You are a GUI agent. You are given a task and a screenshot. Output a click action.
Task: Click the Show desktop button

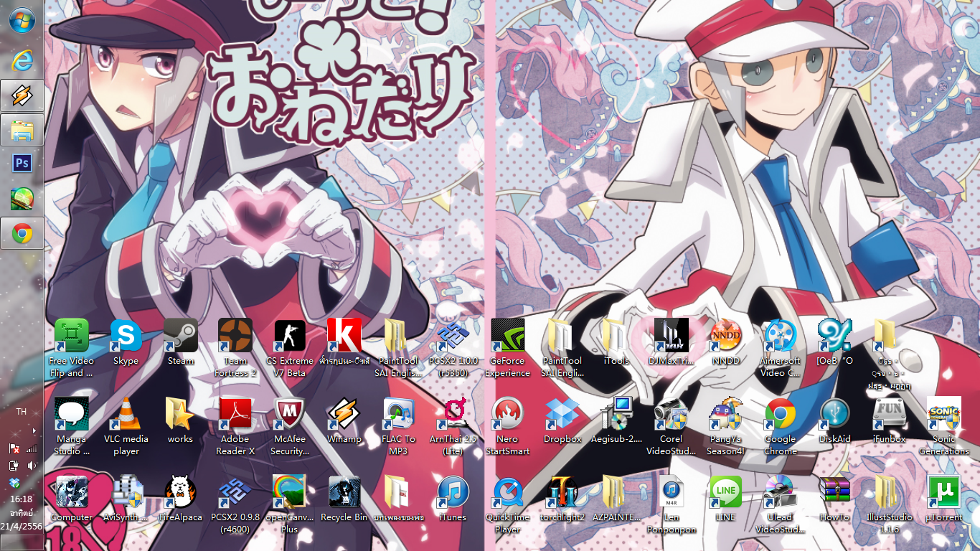click(22, 542)
